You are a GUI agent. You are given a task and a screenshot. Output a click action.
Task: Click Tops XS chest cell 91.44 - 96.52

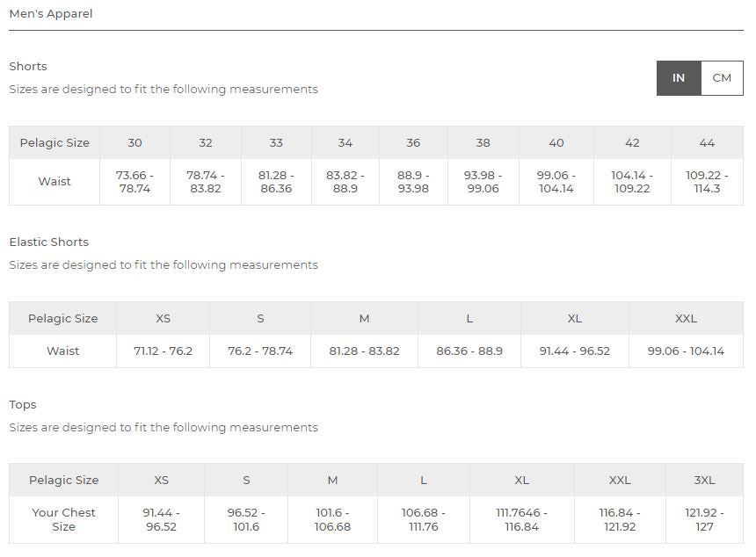(x=161, y=519)
